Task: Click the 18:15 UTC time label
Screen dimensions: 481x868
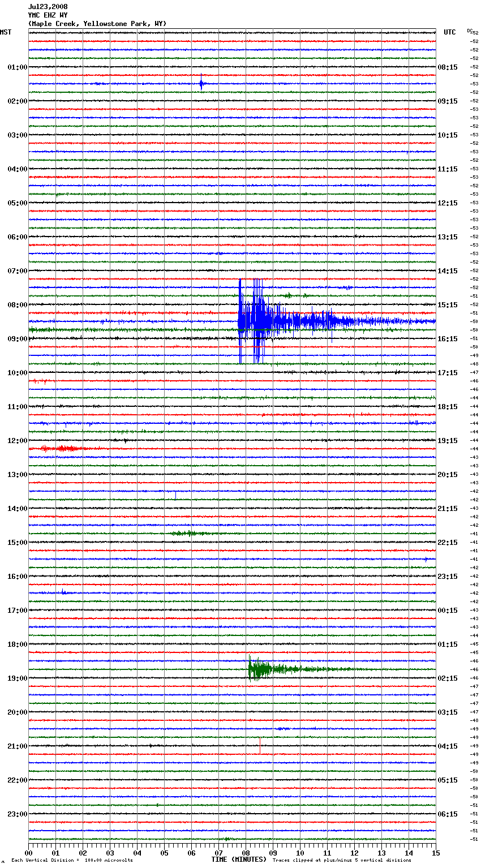Action: (x=448, y=407)
